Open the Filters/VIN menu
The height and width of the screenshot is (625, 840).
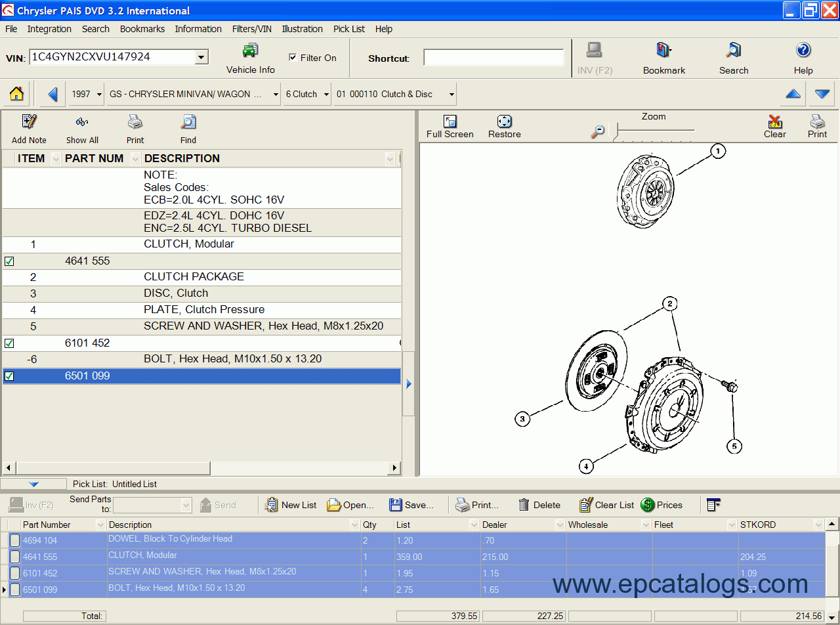[x=252, y=29]
